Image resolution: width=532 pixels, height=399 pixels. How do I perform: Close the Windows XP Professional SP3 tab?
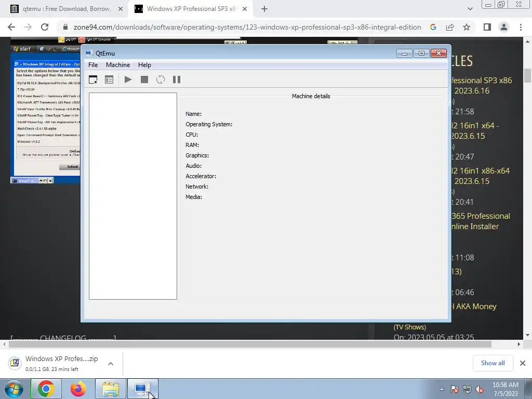(x=245, y=9)
